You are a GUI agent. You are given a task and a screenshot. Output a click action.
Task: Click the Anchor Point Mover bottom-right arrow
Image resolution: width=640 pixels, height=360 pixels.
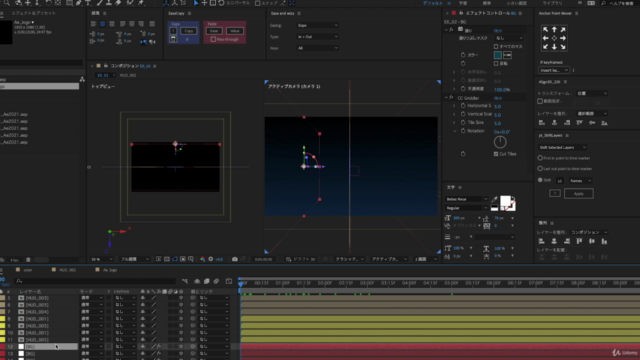tap(563, 47)
